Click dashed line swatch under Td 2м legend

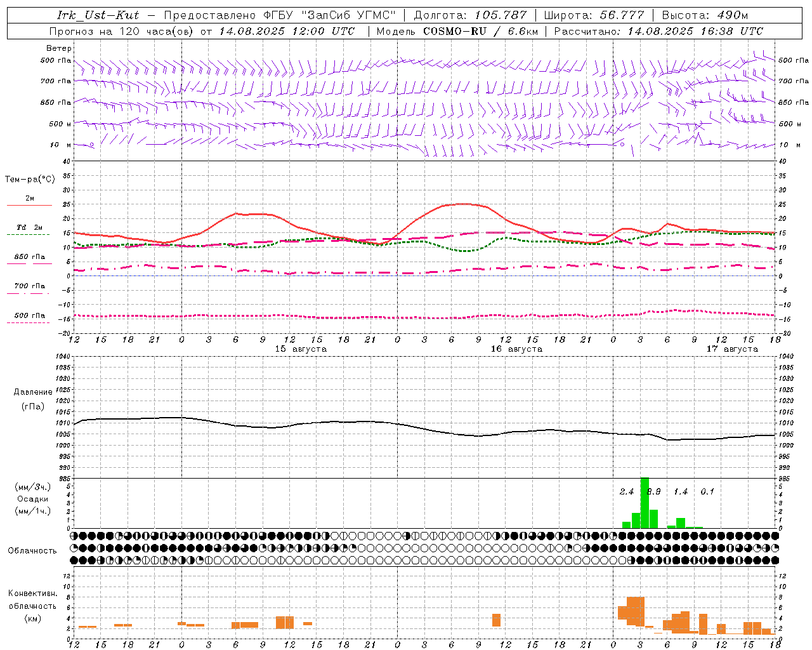28,235
